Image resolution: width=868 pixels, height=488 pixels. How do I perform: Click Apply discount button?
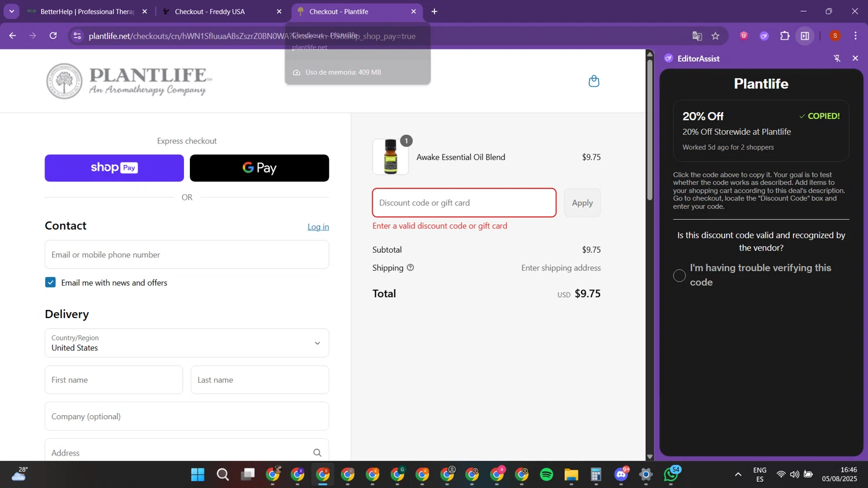pos(582,203)
